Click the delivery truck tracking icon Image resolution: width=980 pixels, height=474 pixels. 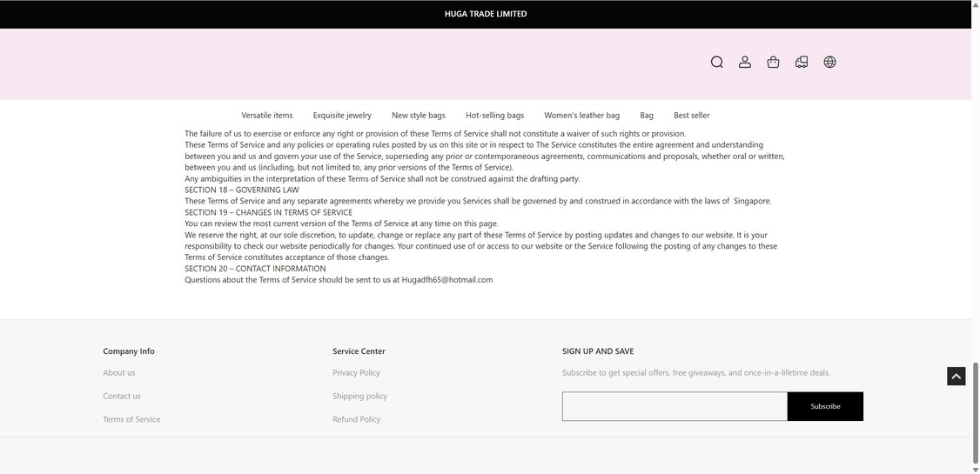pyautogui.click(x=802, y=63)
